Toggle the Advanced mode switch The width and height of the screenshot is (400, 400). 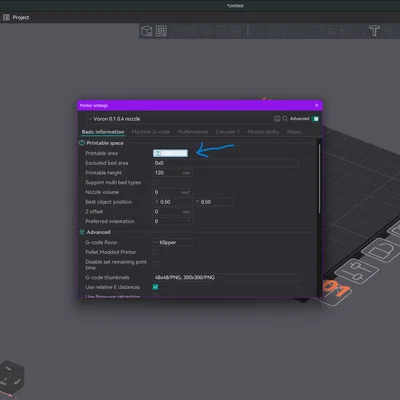pos(315,119)
